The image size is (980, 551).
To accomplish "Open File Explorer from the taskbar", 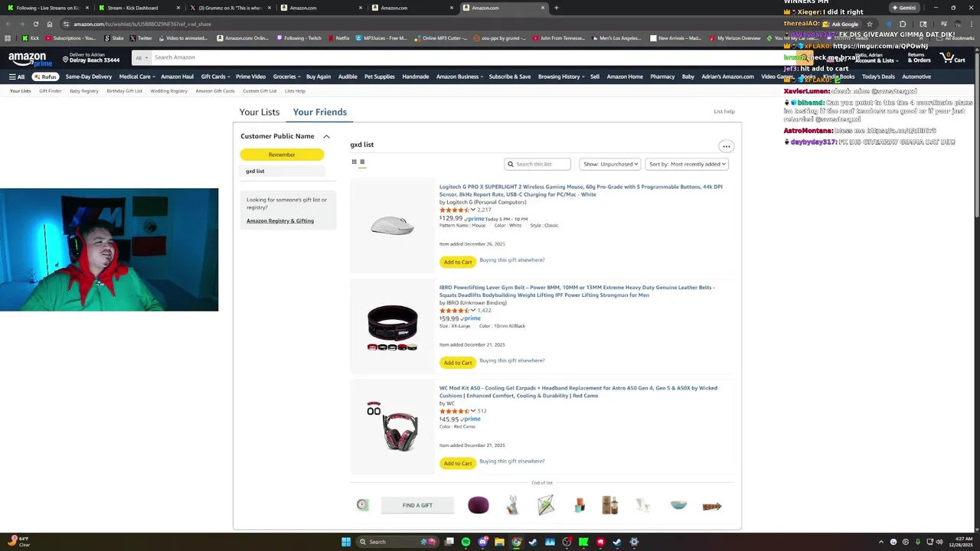I will click(x=500, y=542).
